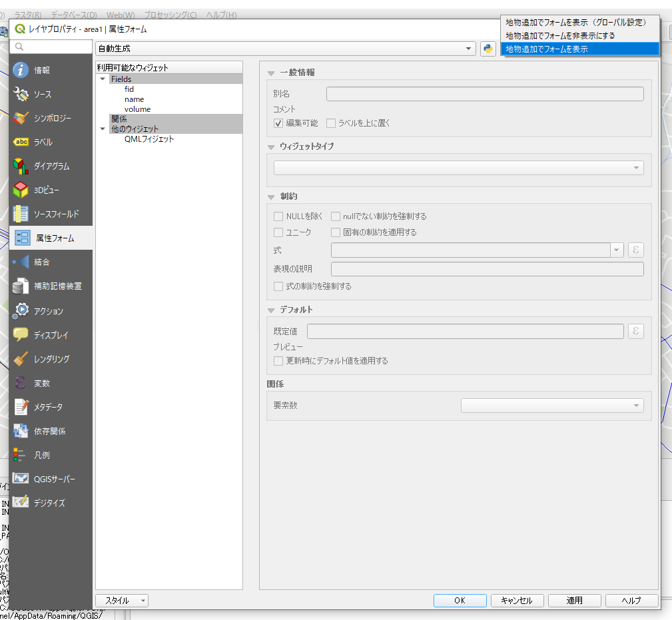
Task: Click the 別名 alias text field
Action: pos(484,94)
